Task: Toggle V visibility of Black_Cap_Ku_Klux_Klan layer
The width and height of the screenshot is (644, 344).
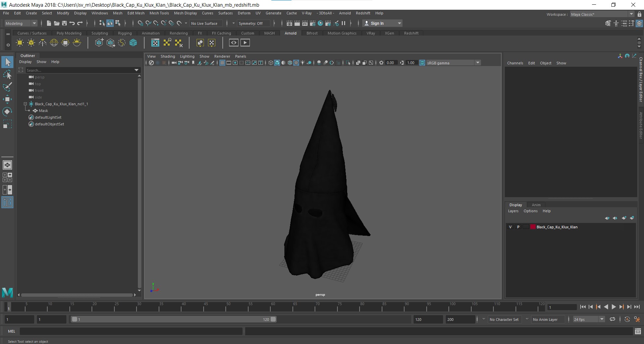Action: coord(511,227)
